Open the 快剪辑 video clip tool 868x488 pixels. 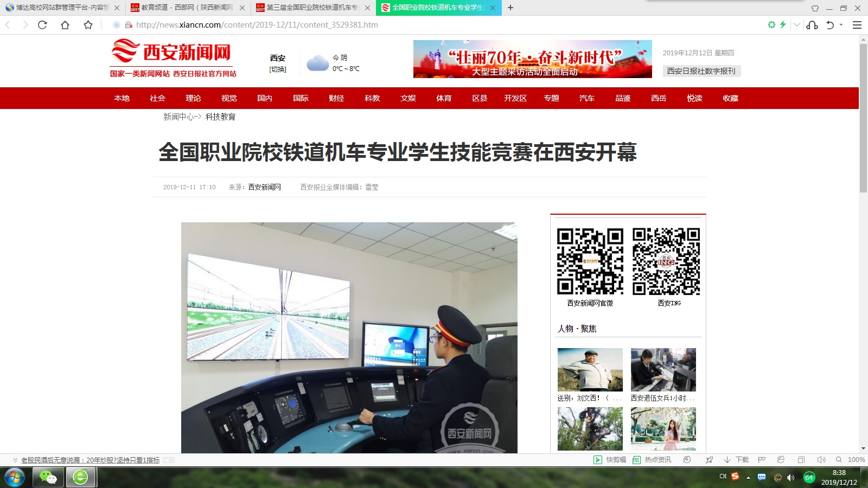pyautogui.click(x=610, y=460)
